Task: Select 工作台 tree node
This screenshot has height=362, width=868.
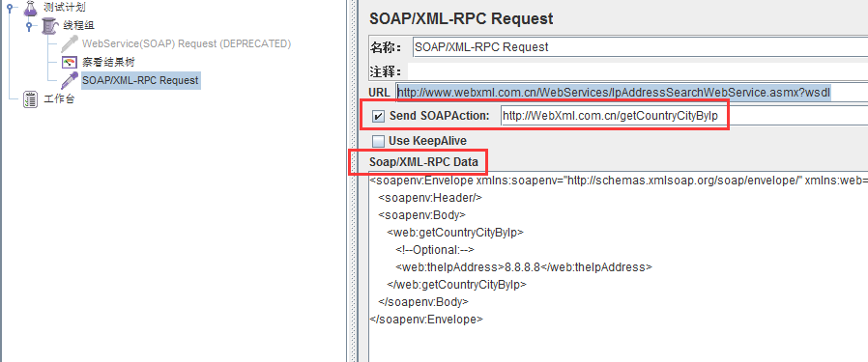Action: pyautogui.click(x=59, y=99)
